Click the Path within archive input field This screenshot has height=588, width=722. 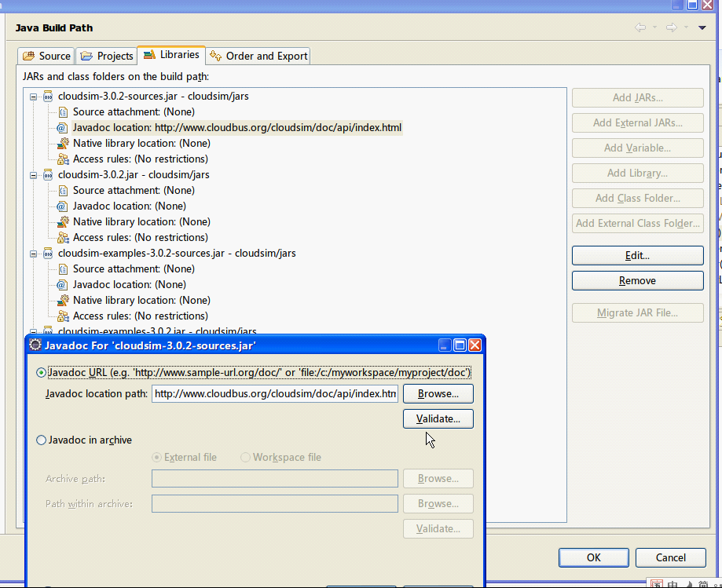[x=275, y=504]
